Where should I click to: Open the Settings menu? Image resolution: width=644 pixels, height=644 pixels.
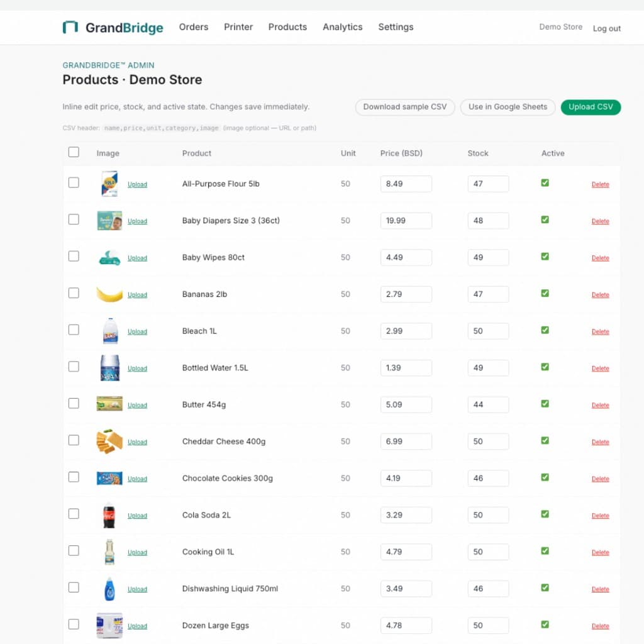tap(396, 27)
